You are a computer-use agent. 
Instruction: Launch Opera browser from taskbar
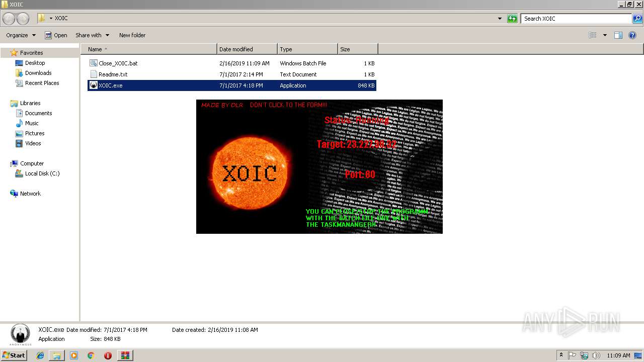(108, 355)
